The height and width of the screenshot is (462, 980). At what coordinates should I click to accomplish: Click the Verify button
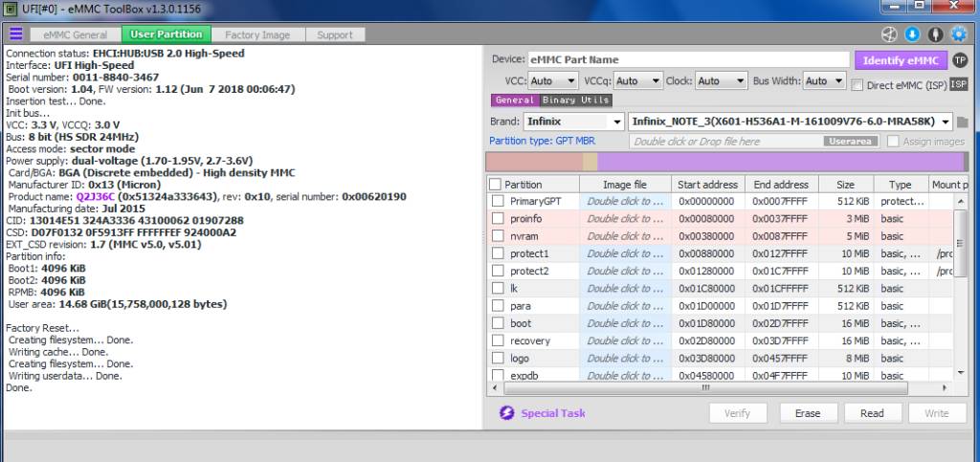[738, 413]
